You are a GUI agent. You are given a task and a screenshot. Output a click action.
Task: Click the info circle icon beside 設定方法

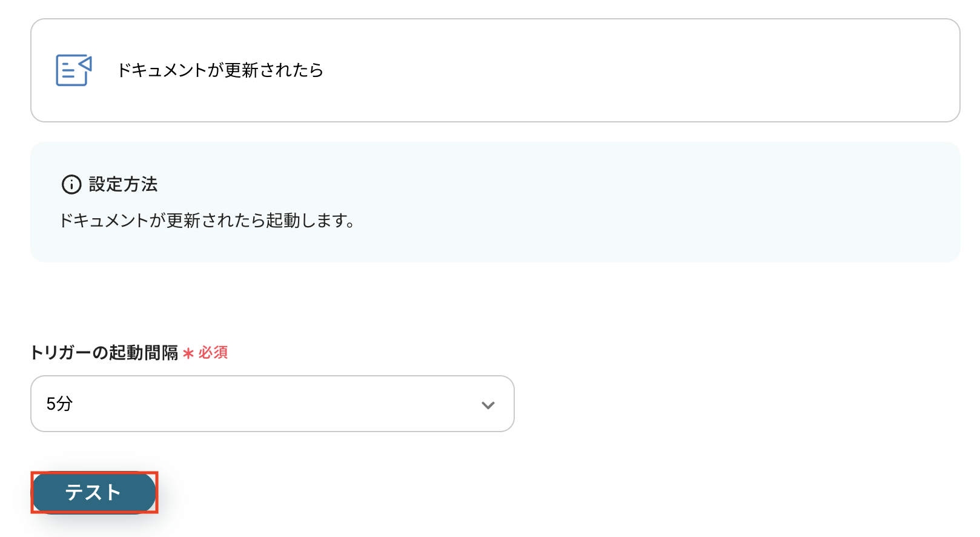point(71,184)
